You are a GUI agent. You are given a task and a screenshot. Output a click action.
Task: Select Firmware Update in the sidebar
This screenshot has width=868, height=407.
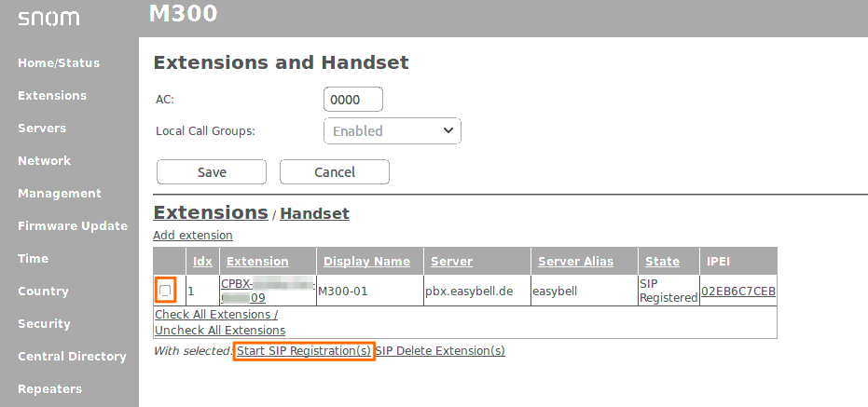coord(73,226)
